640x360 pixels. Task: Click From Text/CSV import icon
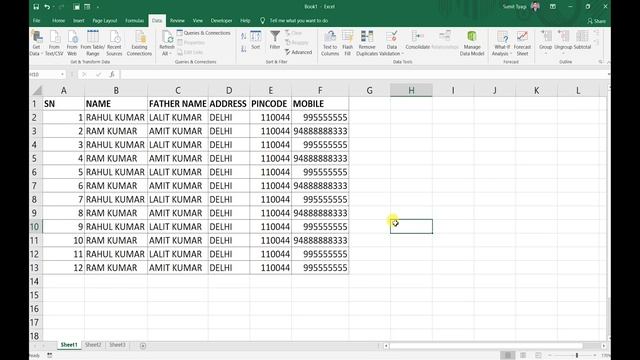(54, 43)
